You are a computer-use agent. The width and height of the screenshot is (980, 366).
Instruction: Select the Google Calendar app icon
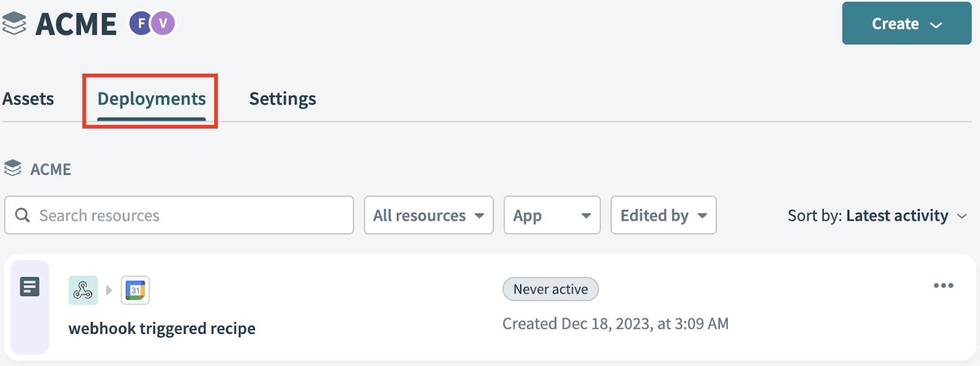136,289
